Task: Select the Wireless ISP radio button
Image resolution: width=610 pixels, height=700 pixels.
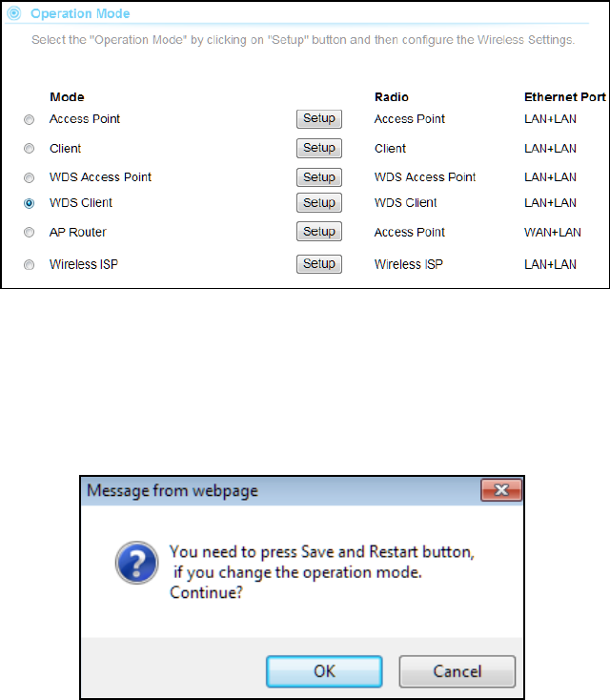Action: coord(29,265)
